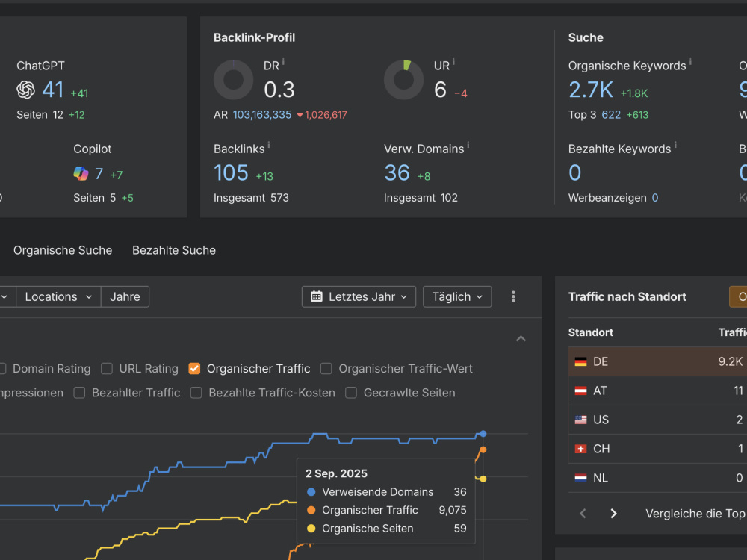
Task: Disable the Organischer Traffic checkbox
Action: (x=194, y=369)
